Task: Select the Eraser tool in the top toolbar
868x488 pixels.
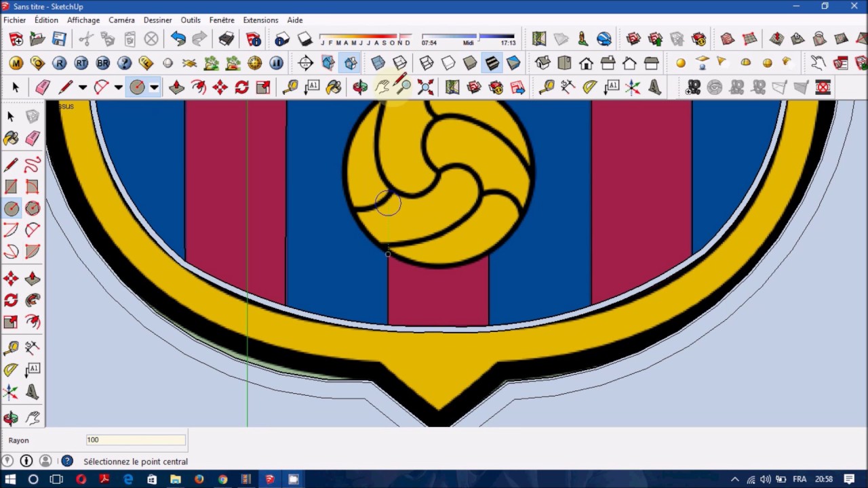Action: (x=43, y=87)
